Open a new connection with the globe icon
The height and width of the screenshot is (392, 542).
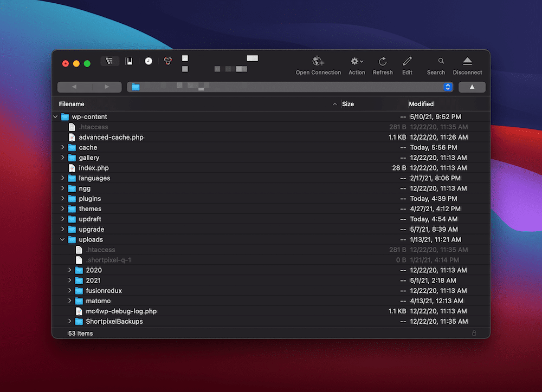[x=318, y=61]
